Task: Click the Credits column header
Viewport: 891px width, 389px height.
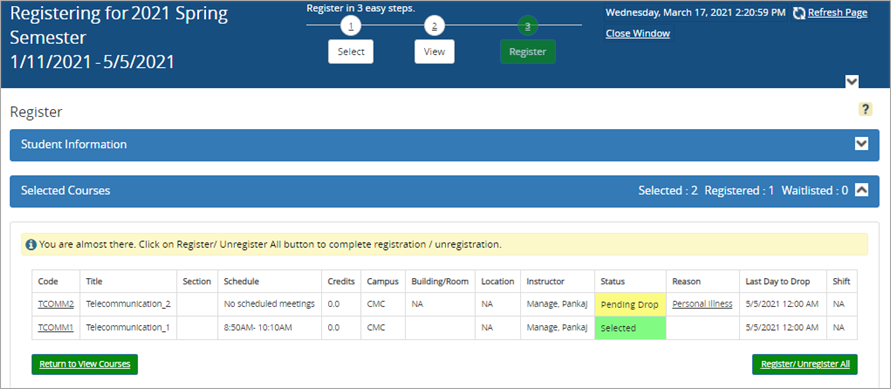Action: [x=341, y=281]
